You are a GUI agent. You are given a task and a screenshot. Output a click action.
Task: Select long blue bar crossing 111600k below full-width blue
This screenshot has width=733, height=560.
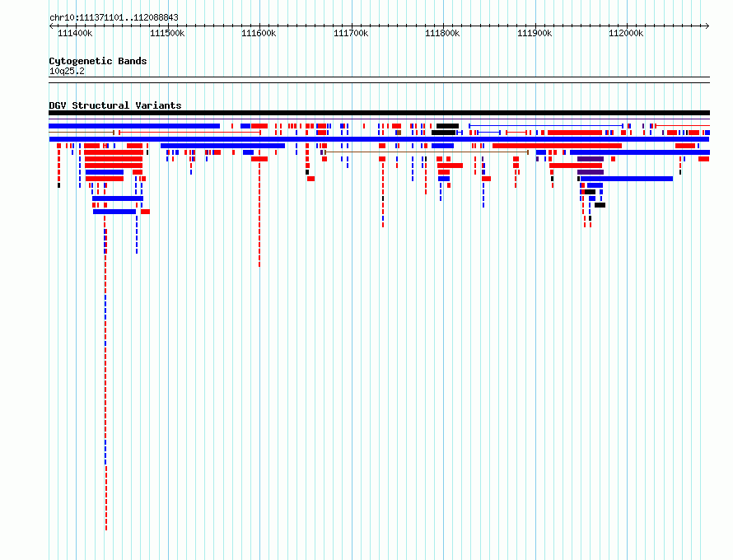pos(222,146)
